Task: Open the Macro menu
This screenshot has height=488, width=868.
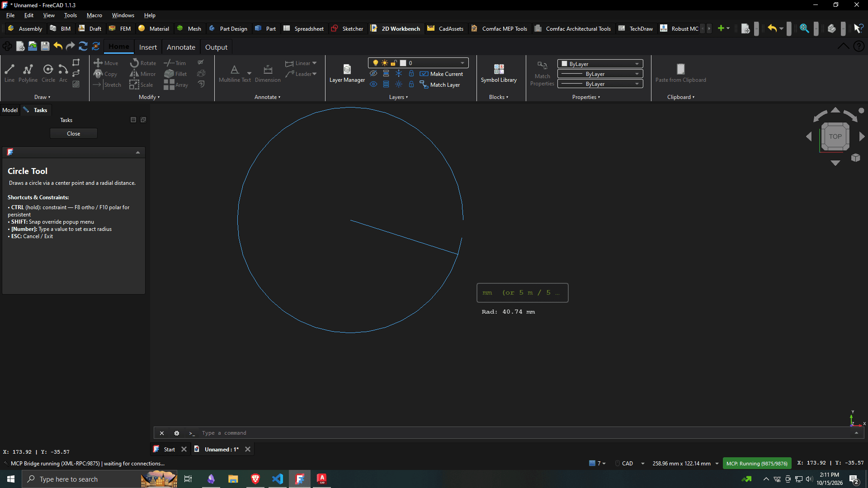Action: 94,15
